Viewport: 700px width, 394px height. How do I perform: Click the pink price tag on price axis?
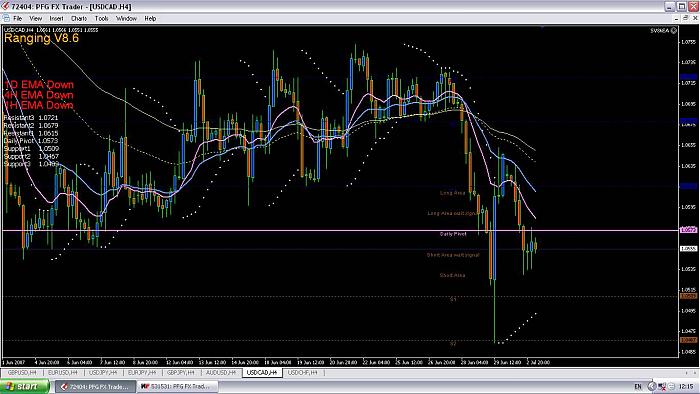tap(688, 230)
